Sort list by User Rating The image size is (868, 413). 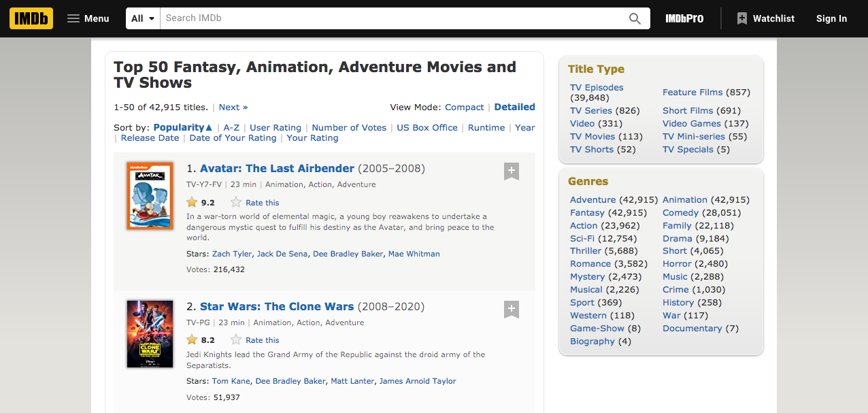click(x=275, y=127)
